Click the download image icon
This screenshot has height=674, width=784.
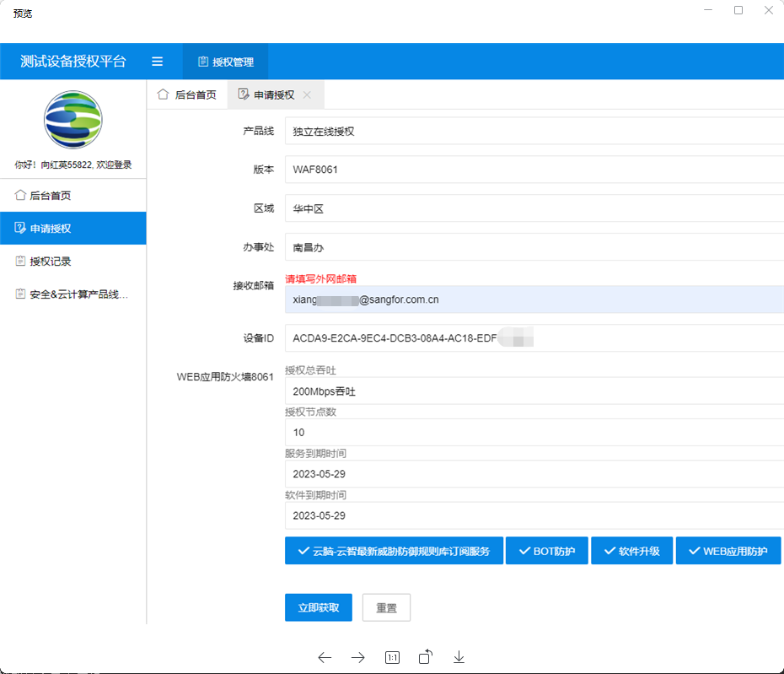(x=459, y=658)
